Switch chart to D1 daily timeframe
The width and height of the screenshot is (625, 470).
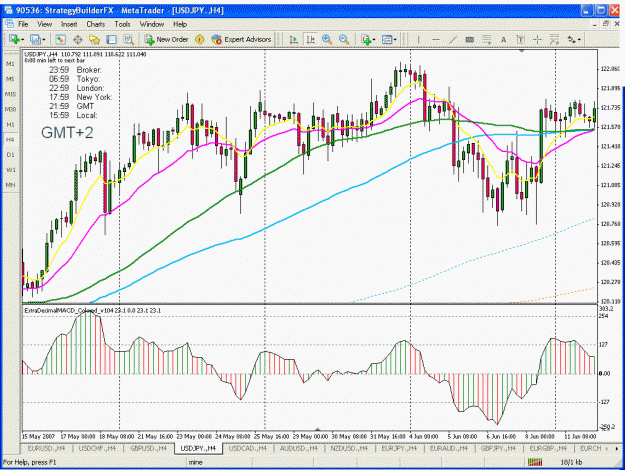10,155
